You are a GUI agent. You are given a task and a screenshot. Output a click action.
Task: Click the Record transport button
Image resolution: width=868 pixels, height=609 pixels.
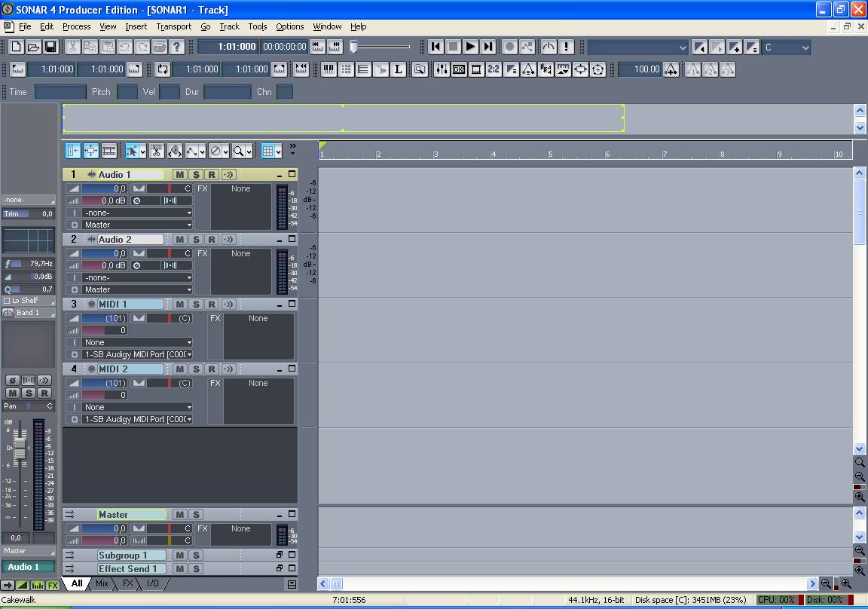pos(510,47)
